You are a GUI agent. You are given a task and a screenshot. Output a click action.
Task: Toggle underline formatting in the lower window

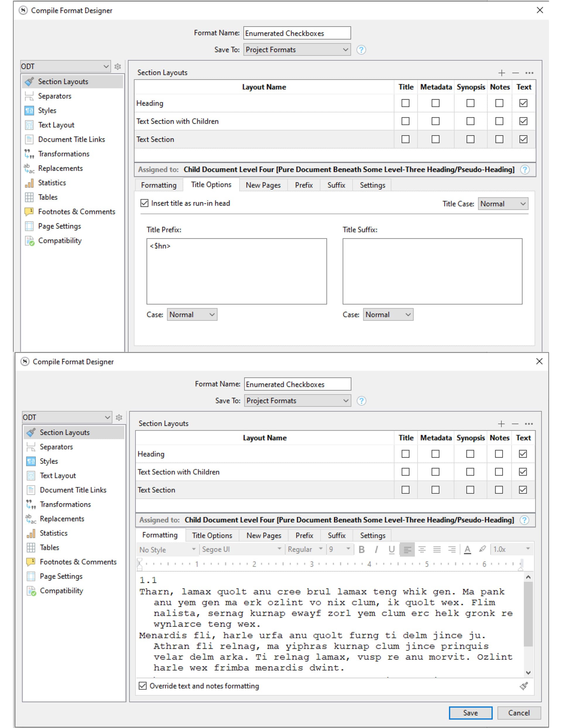392,549
